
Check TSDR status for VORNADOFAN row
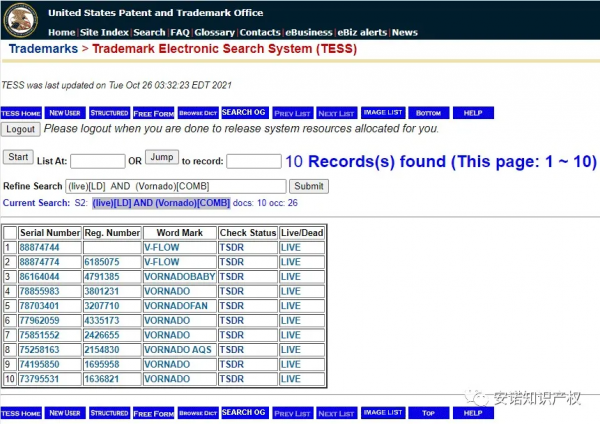tap(233, 305)
